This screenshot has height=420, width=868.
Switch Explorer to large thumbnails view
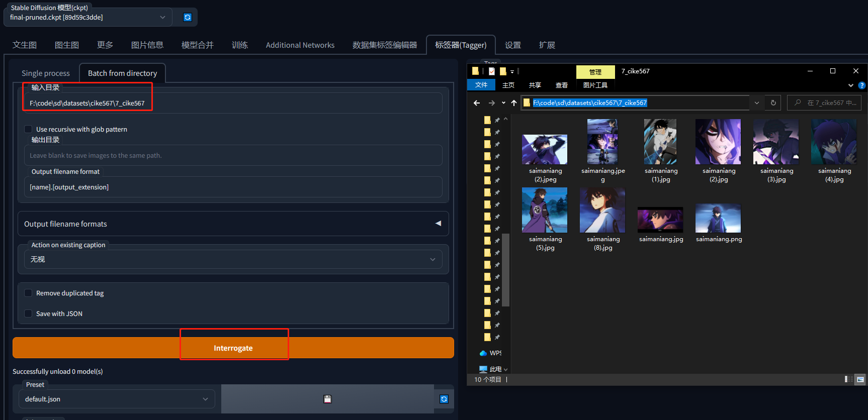click(860, 379)
